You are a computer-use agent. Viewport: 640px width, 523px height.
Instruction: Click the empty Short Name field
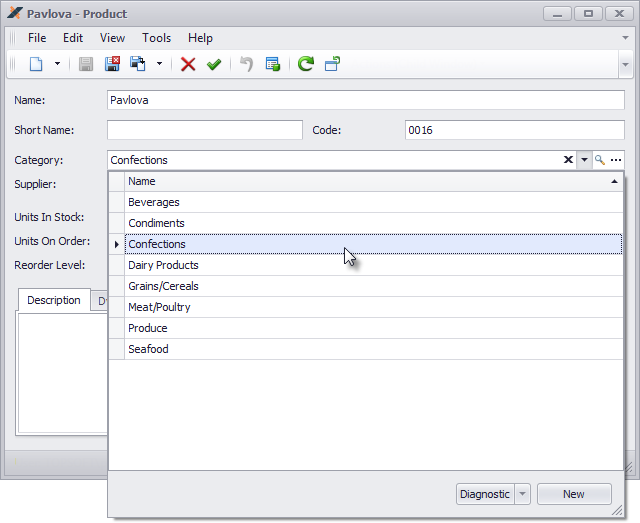click(x=205, y=130)
